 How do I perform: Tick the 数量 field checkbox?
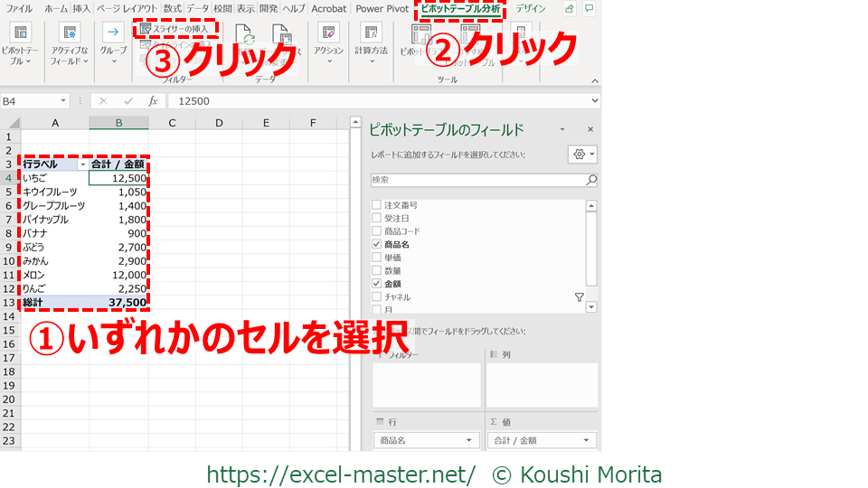point(376,271)
